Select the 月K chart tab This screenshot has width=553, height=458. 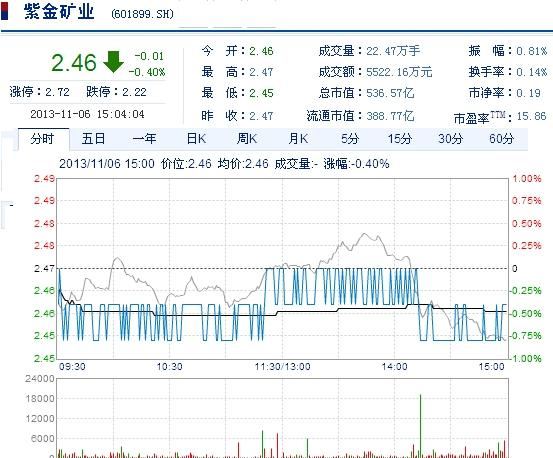(x=298, y=139)
